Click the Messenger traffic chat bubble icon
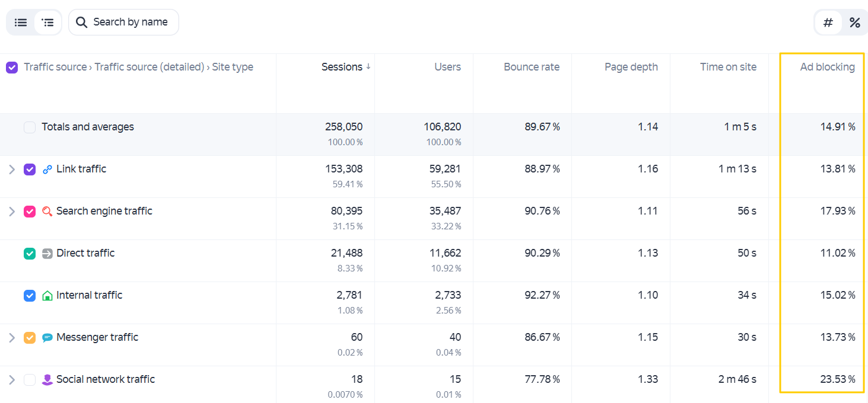The height and width of the screenshot is (403, 868). coord(47,338)
